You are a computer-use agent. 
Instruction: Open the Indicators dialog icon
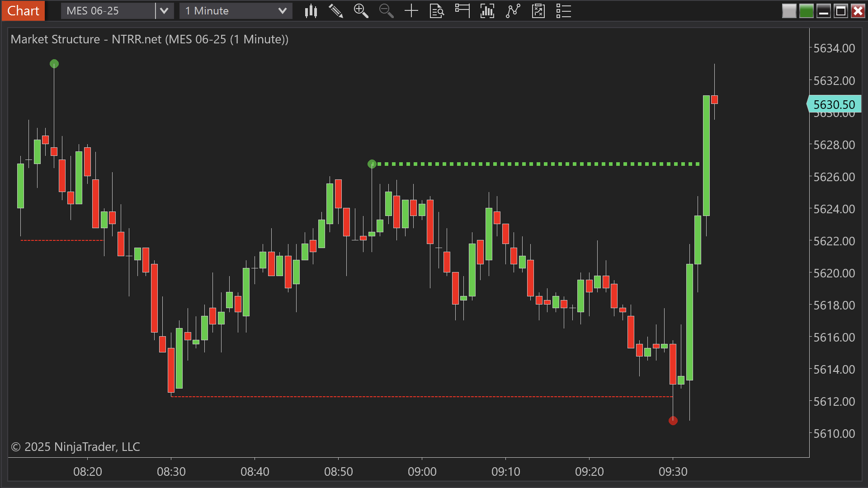(487, 11)
